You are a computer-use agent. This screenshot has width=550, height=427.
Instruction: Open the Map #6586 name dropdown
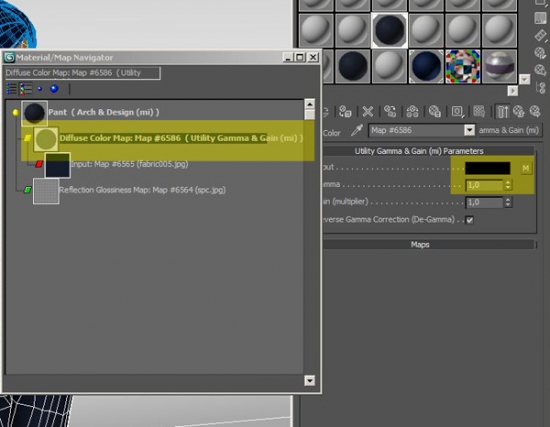(469, 131)
